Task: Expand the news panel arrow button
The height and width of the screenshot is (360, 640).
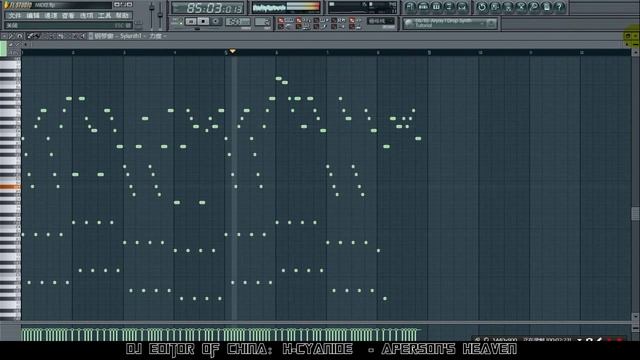Action: point(491,23)
